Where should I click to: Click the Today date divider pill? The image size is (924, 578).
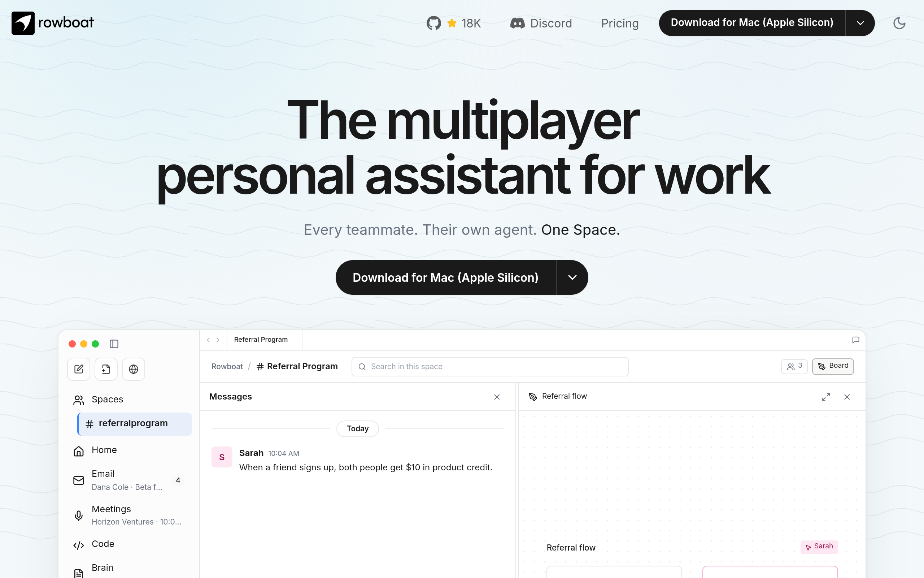pyautogui.click(x=357, y=429)
